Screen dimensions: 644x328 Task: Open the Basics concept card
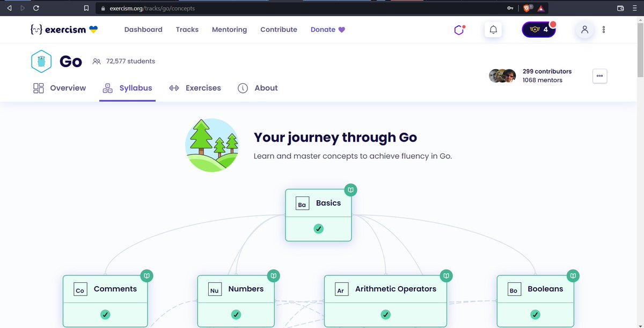tap(318, 215)
